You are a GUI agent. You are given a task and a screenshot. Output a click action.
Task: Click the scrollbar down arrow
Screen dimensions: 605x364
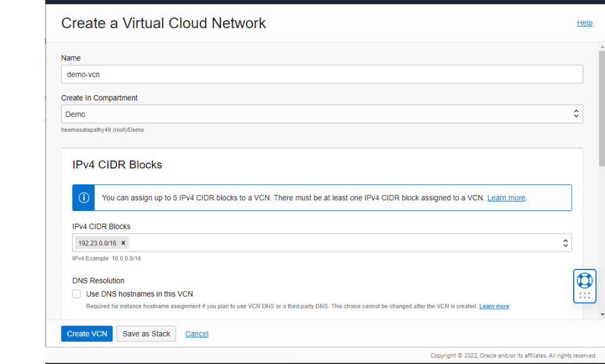601,314
